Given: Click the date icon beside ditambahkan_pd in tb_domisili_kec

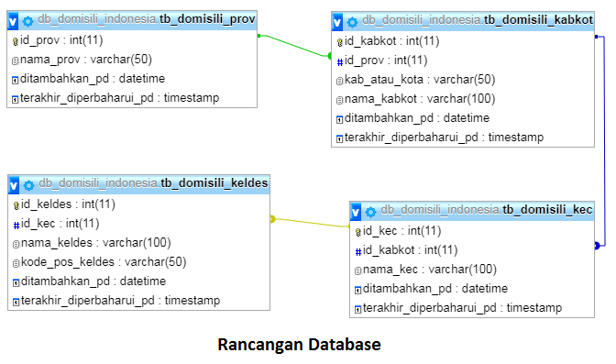Looking at the screenshot, I should tap(357, 290).
